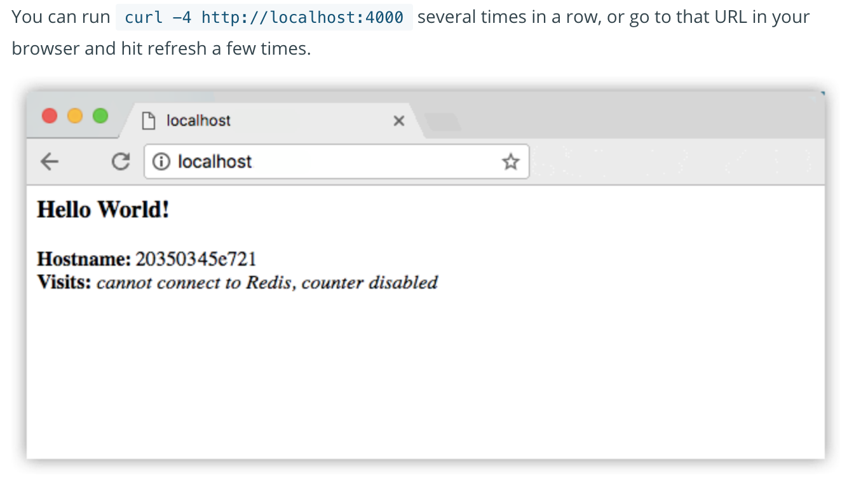The image size is (868, 478).
Task: Click the green zoom button to maximize
Action: tap(100, 116)
